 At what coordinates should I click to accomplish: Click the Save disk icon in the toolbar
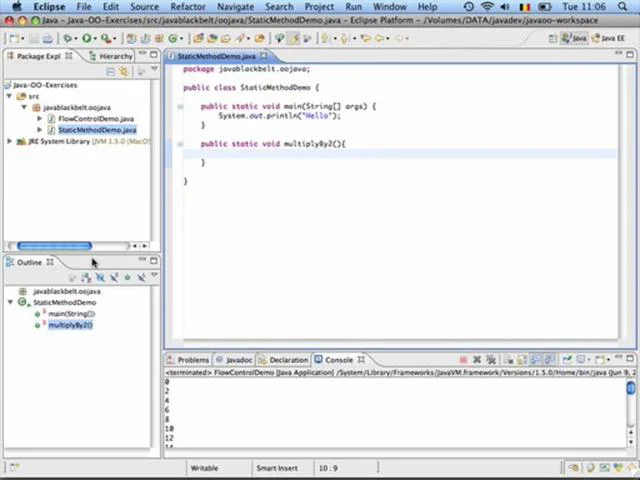[x=34, y=38]
